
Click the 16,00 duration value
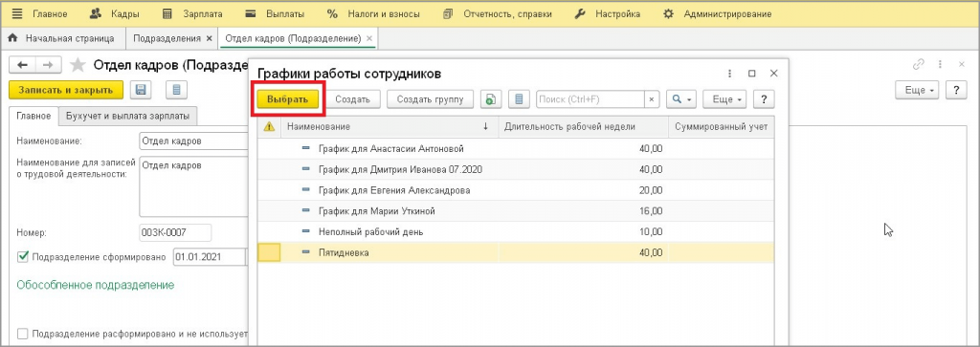point(651,211)
